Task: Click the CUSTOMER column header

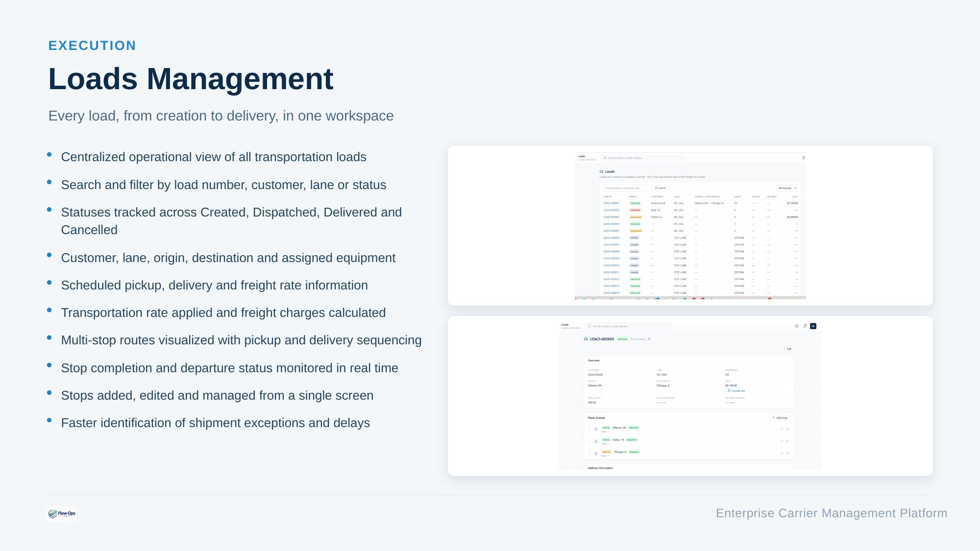Action: [657, 197]
